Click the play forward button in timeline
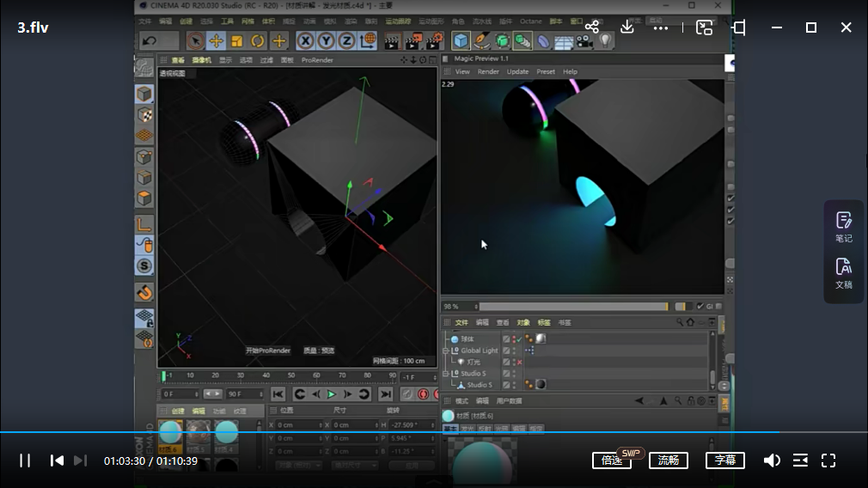Screen dimensions: 868x488 [331, 394]
